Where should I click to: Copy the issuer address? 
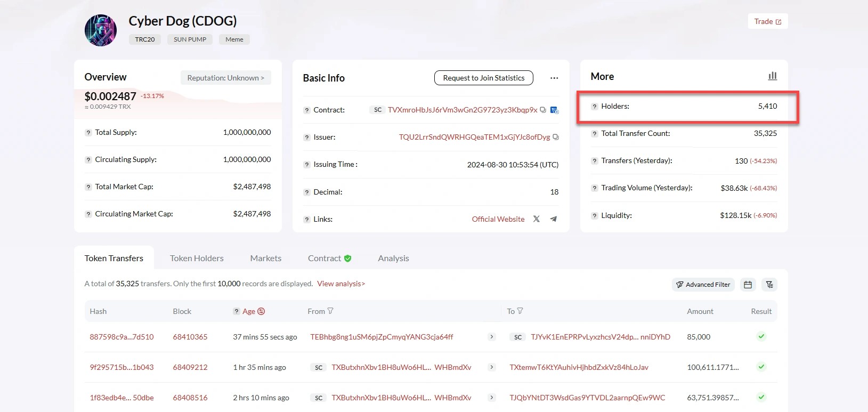[556, 137]
